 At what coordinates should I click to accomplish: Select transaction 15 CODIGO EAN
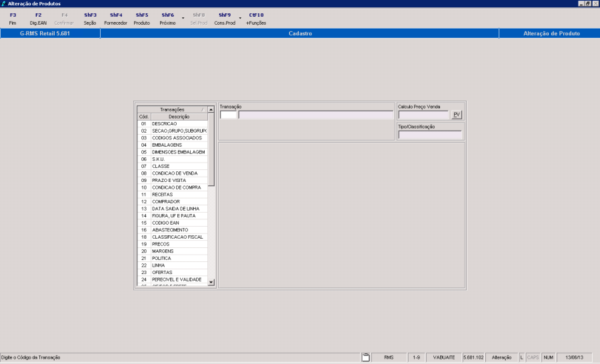pyautogui.click(x=172, y=223)
